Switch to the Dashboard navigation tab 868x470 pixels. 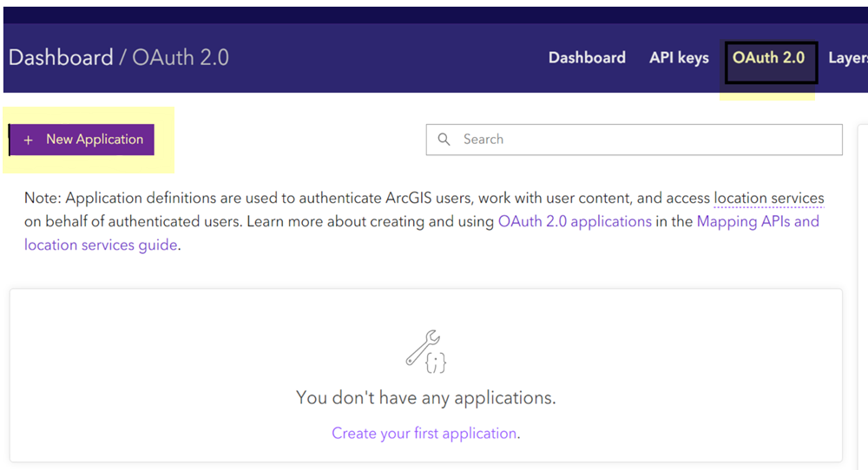[587, 58]
